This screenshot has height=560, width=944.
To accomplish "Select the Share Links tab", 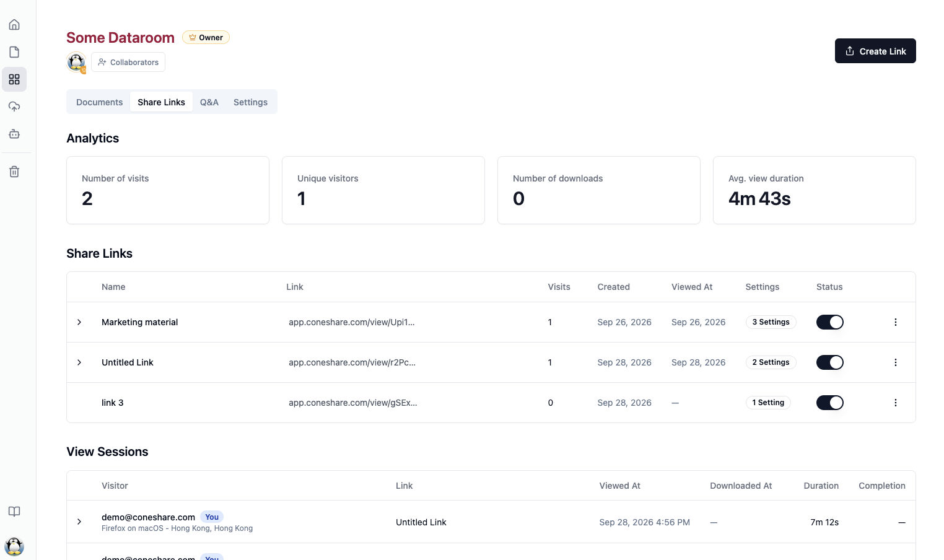I will (x=161, y=102).
